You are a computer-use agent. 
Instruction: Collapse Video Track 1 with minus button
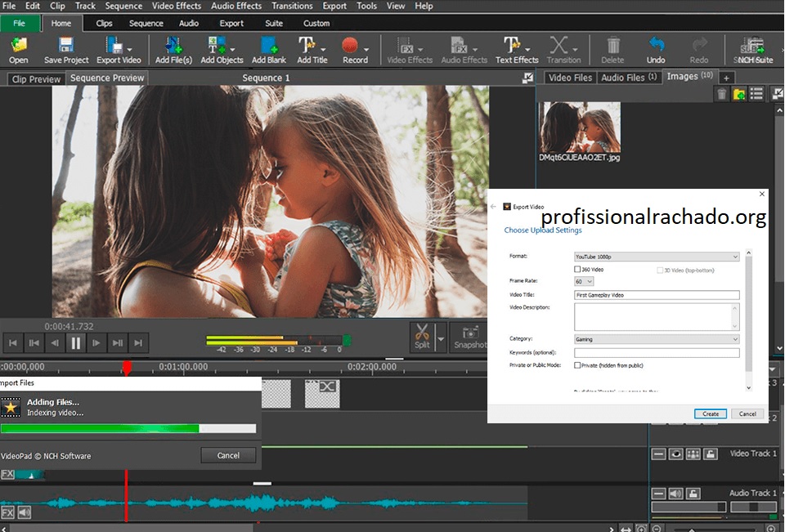pyautogui.click(x=659, y=454)
